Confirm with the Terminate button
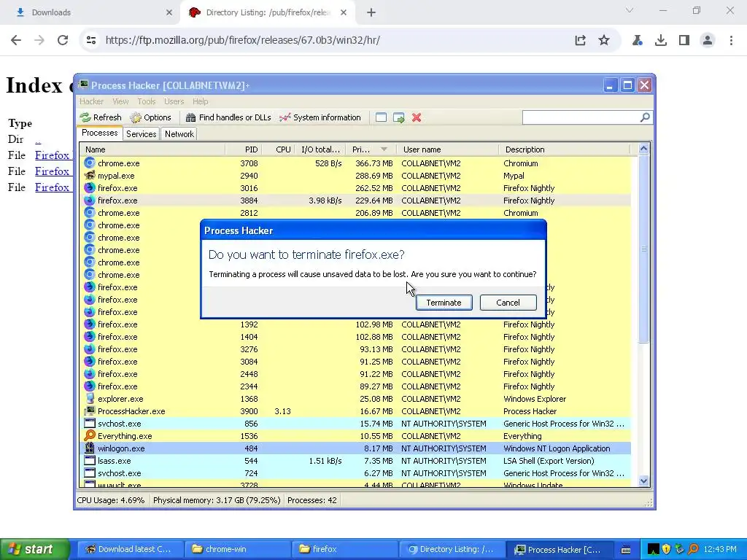747x560 pixels. (x=444, y=303)
